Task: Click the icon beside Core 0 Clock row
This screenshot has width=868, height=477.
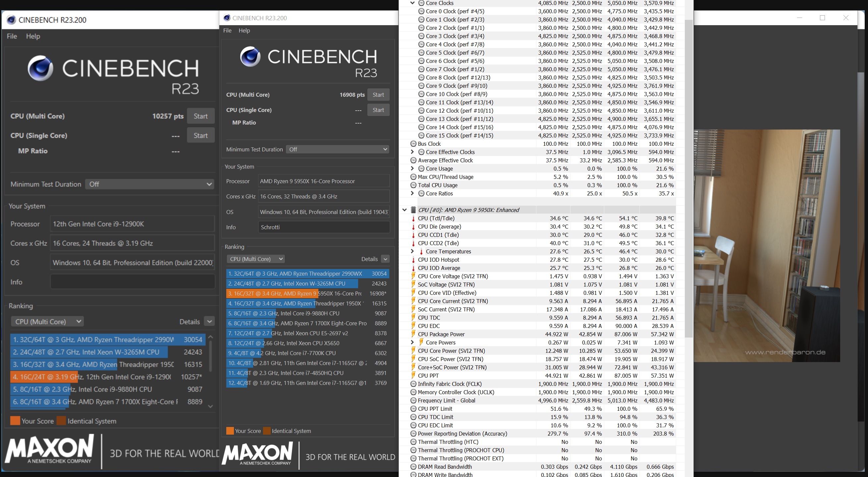Action: pos(421,11)
